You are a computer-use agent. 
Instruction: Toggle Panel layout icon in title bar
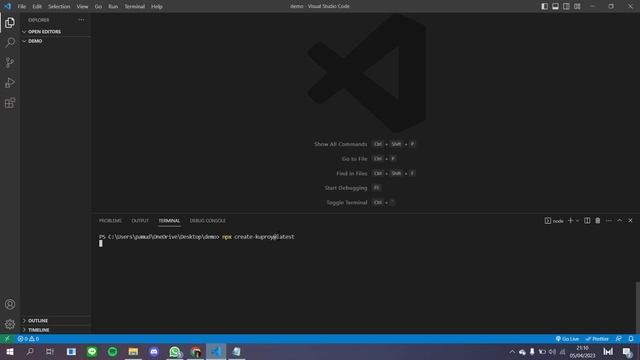[x=556, y=6]
